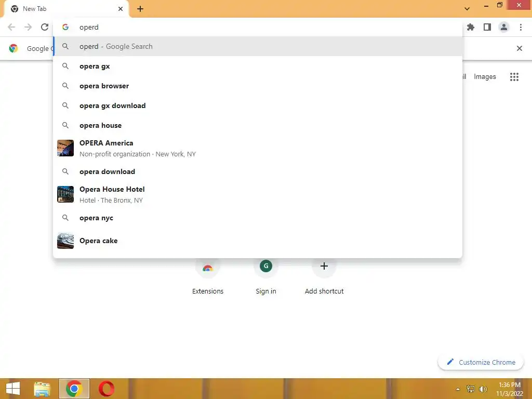Open the Extensions puzzle-piece menu
The width and height of the screenshot is (532, 399).
(471, 27)
